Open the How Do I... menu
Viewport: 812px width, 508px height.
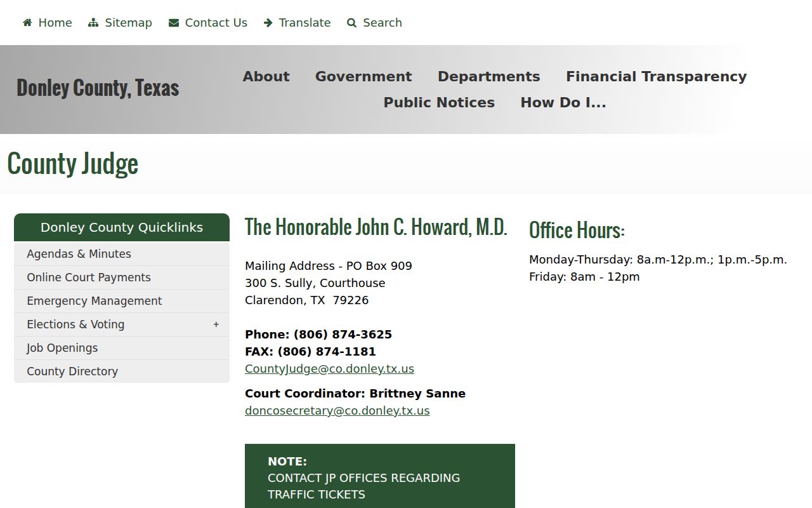(563, 102)
